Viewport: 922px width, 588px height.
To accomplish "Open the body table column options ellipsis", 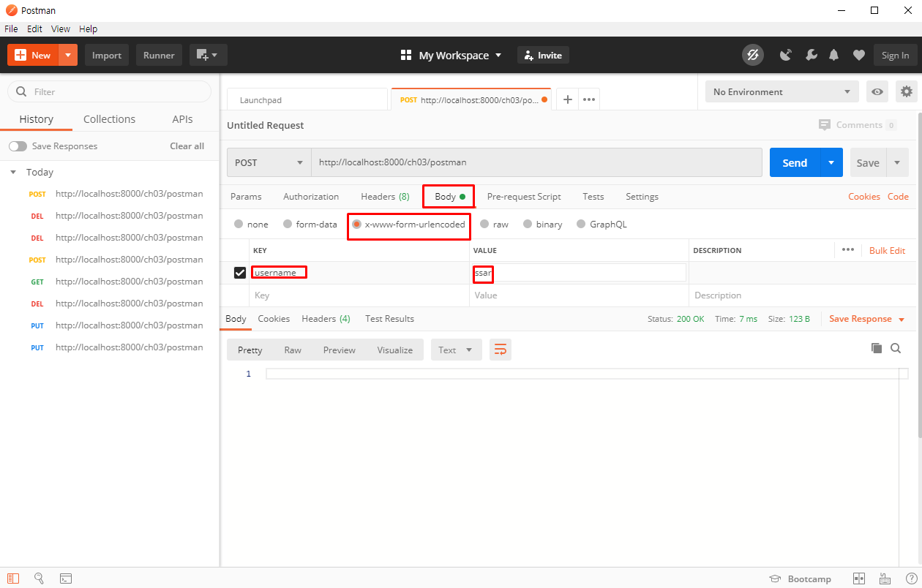I will click(x=848, y=249).
